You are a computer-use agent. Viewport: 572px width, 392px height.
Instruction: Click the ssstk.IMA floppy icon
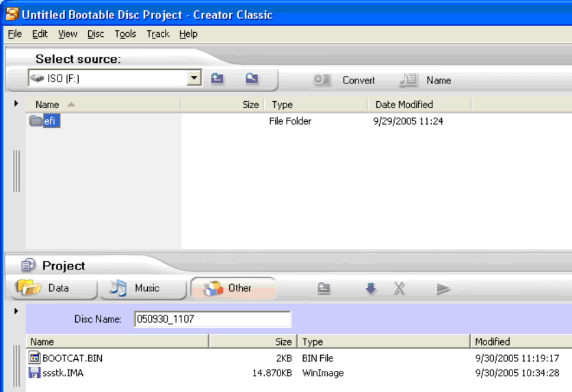coord(34,373)
